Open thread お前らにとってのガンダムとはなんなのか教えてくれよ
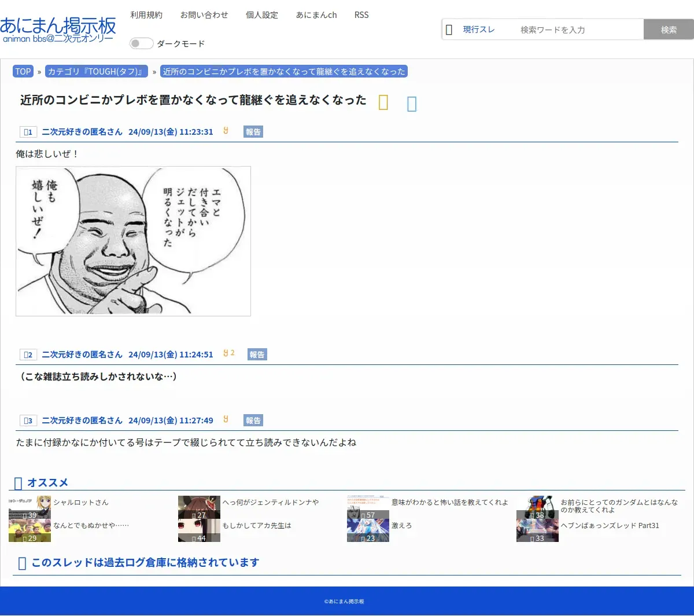This screenshot has width=694, height=616. pyautogui.click(x=619, y=506)
